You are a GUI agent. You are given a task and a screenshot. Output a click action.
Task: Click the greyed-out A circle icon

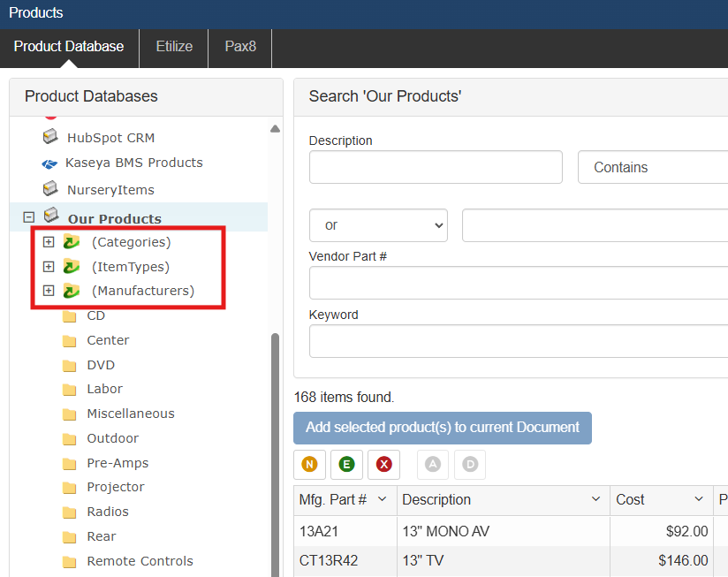click(x=433, y=465)
